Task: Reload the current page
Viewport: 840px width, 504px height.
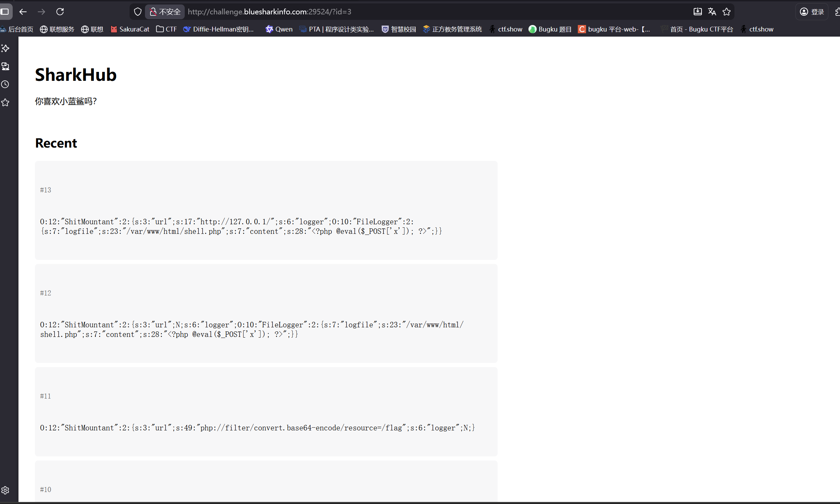Action: tap(60, 12)
